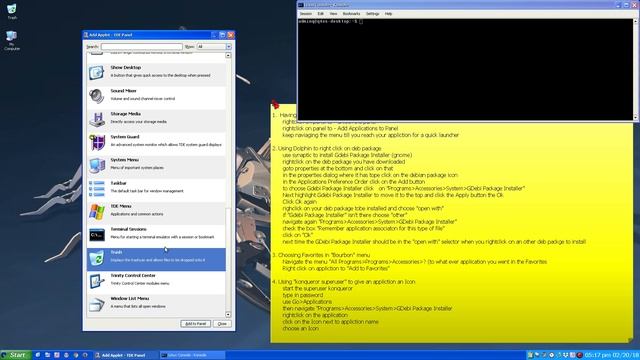Screen dimensions: 640x360
Task: Open the Show filter dropdown set to All
Action: click(x=214, y=47)
